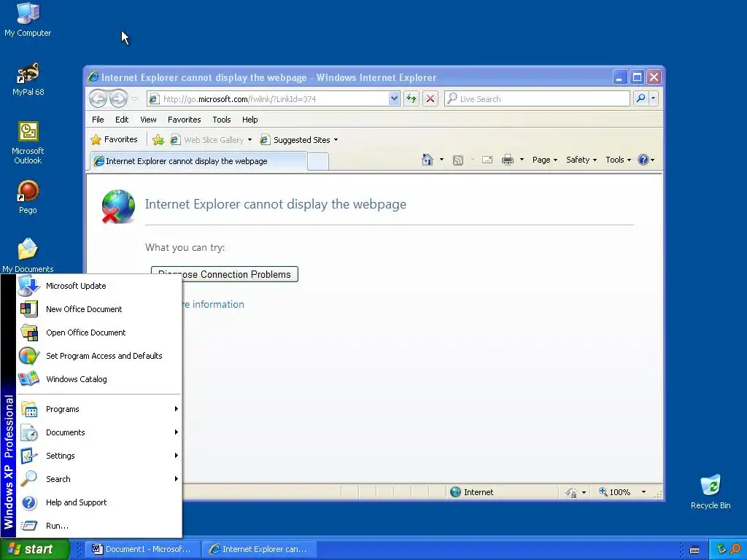Open the Home icon dropdown arrow

[x=441, y=160]
